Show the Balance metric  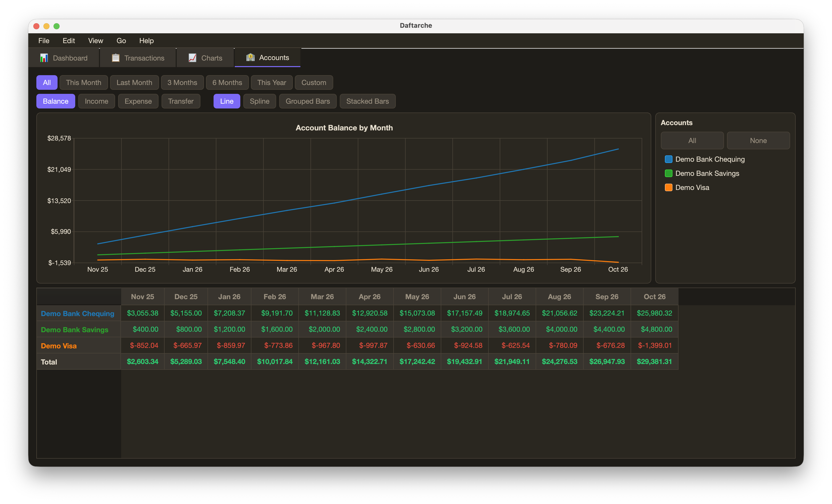[56, 101]
